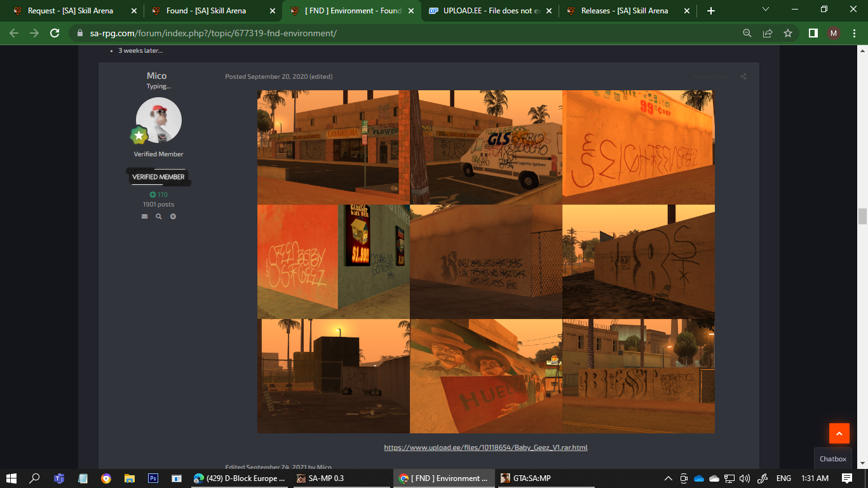Open Windows taskbar search
The image size is (868, 488).
click(x=35, y=478)
